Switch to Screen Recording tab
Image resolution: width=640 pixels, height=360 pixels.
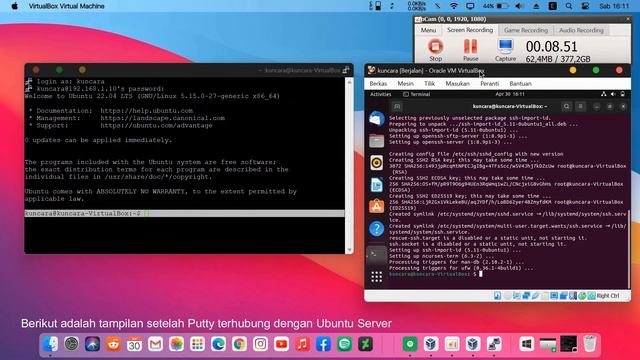pos(470,30)
